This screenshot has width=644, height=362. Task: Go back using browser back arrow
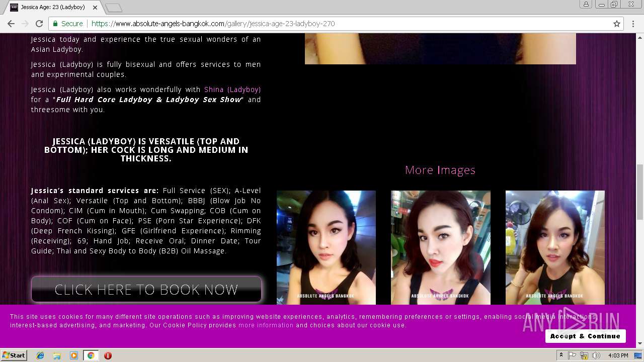[11, 24]
